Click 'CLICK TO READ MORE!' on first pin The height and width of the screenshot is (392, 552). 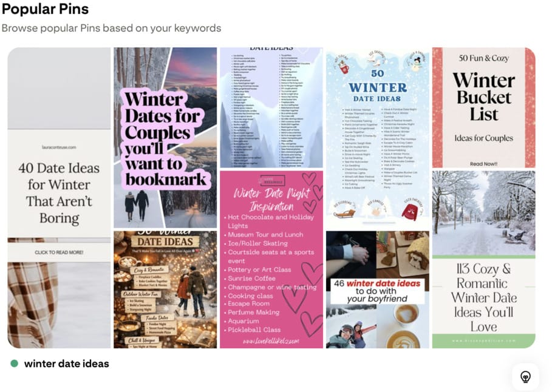click(x=59, y=252)
